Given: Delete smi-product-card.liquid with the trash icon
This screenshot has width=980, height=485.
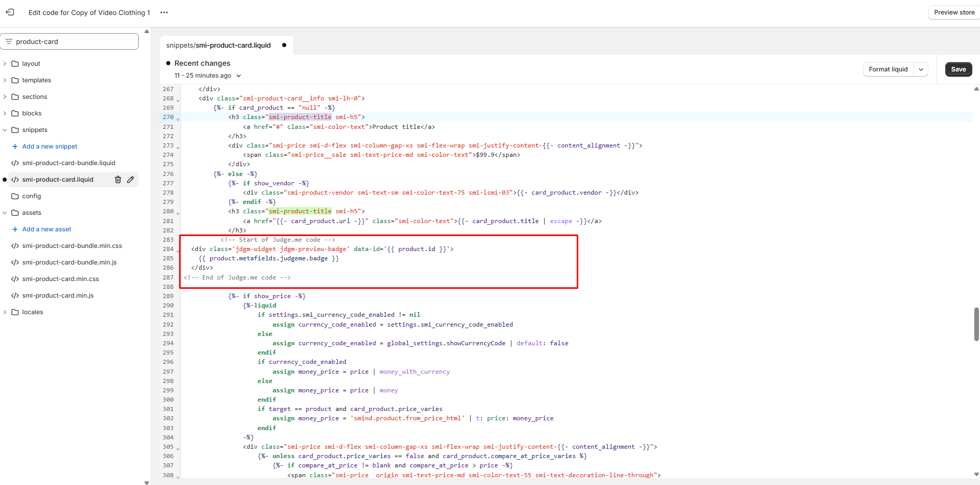Looking at the screenshot, I should point(118,180).
